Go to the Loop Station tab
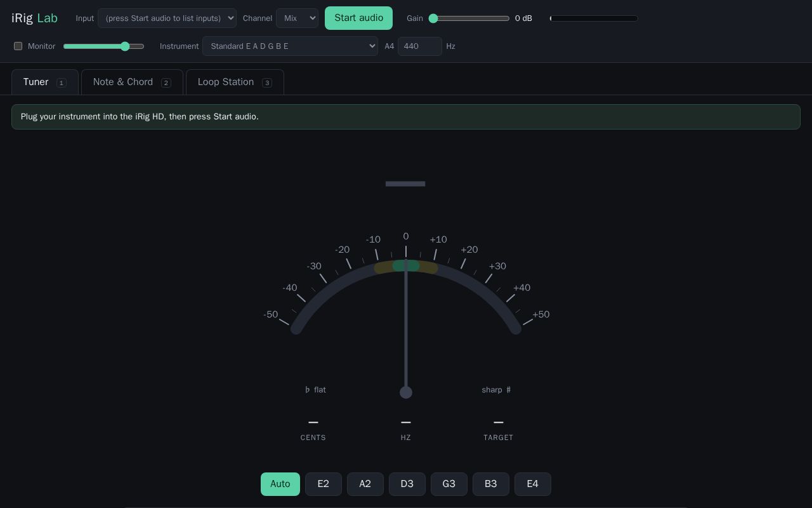The height and width of the screenshot is (508, 812). (235, 82)
